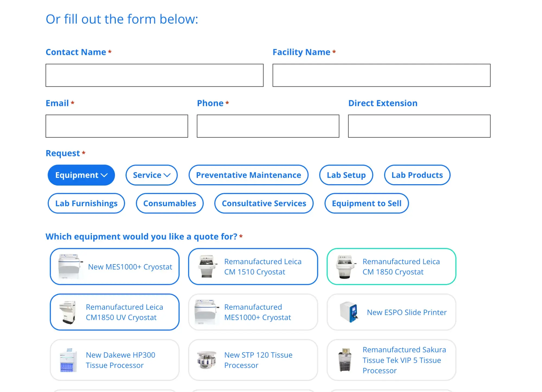
Task: Expand the Equipment dropdown chevron
Action: pyautogui.click(x=104, y=175)
